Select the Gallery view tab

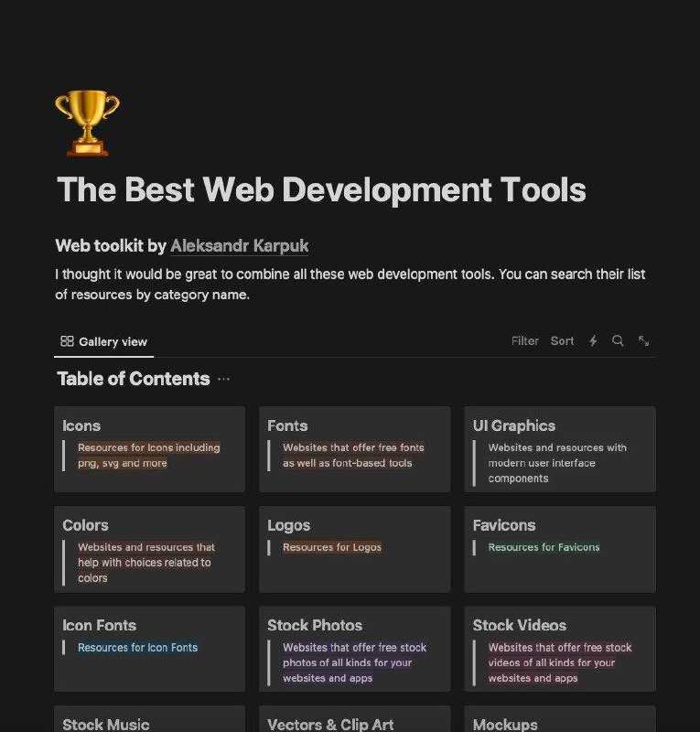[103, 341]
